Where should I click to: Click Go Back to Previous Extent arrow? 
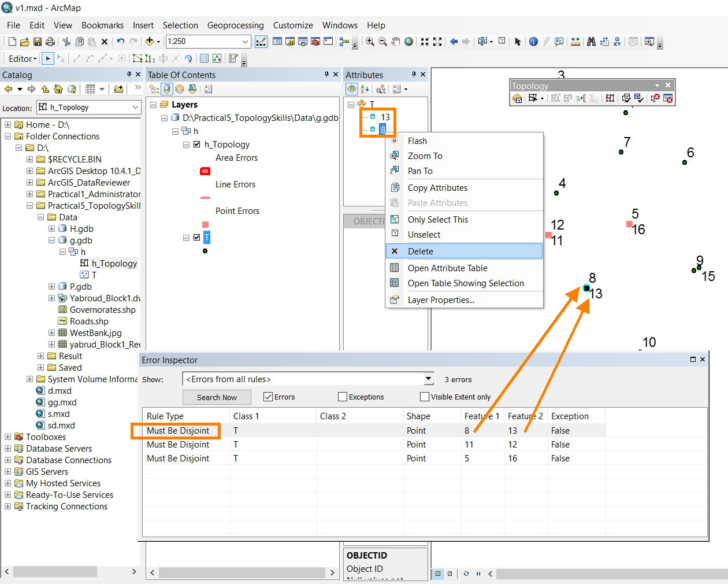pos(454,42)
